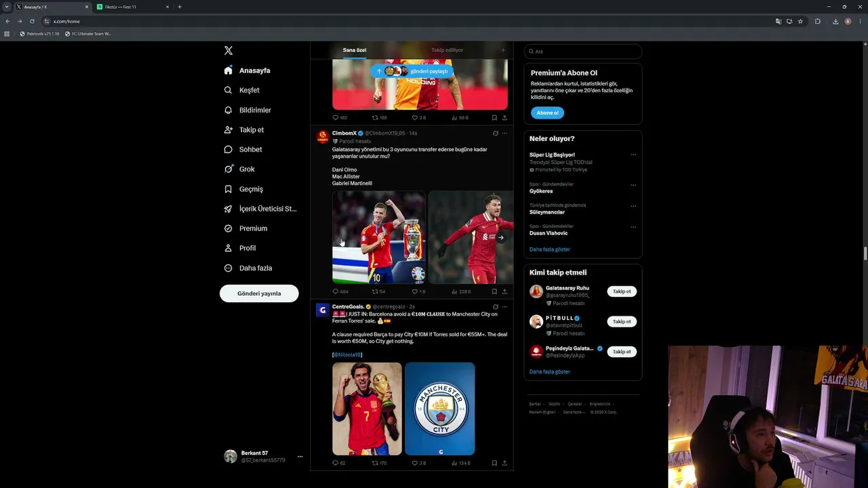Screen dimensions: 868x488
Task: Click the plus icon beside timeline tabs
Action: pos(502,50)
